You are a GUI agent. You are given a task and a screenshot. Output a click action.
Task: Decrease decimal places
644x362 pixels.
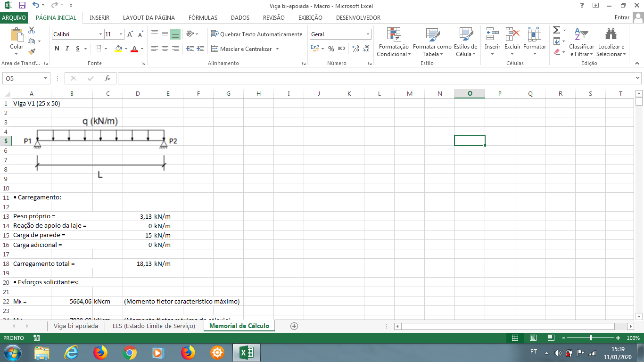point(366,49)
